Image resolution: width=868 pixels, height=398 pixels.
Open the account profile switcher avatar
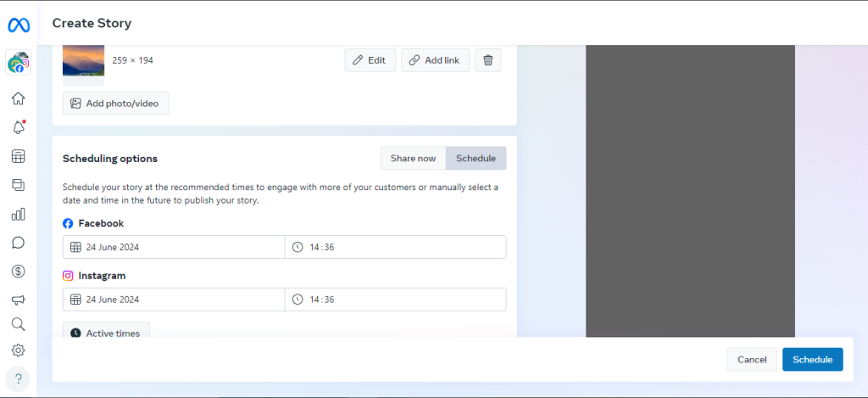[x=19, y=63]
